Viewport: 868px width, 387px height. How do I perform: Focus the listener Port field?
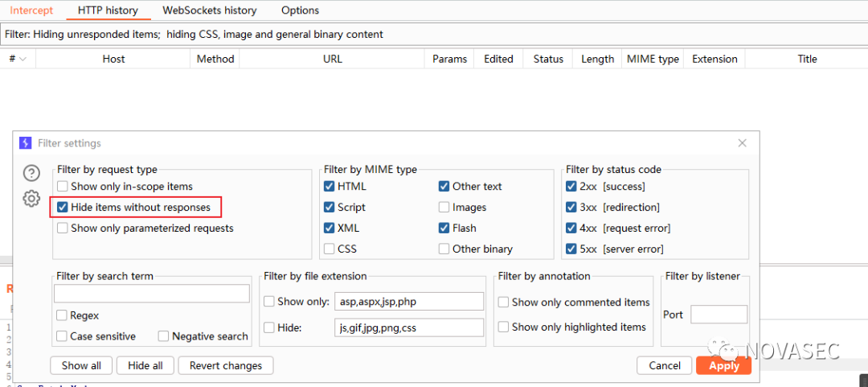tap(719, 315)
